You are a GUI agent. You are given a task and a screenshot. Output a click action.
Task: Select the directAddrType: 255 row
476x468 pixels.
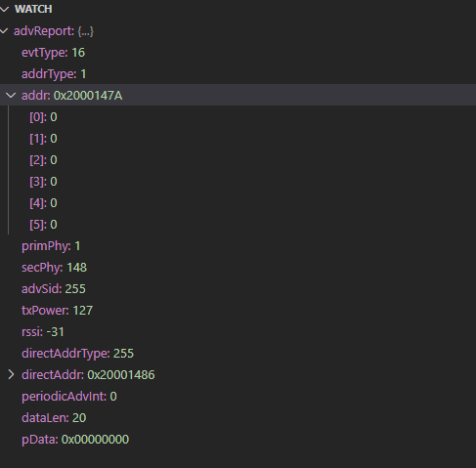point(238,354)
